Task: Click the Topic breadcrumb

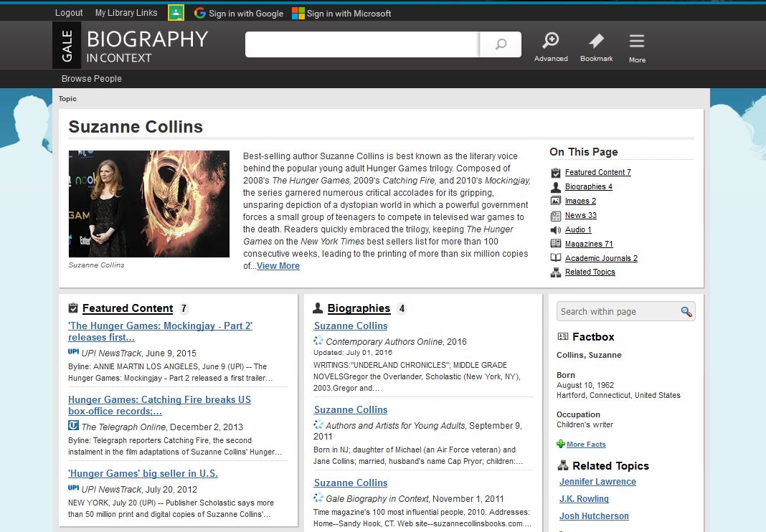Action: (67, 99)
